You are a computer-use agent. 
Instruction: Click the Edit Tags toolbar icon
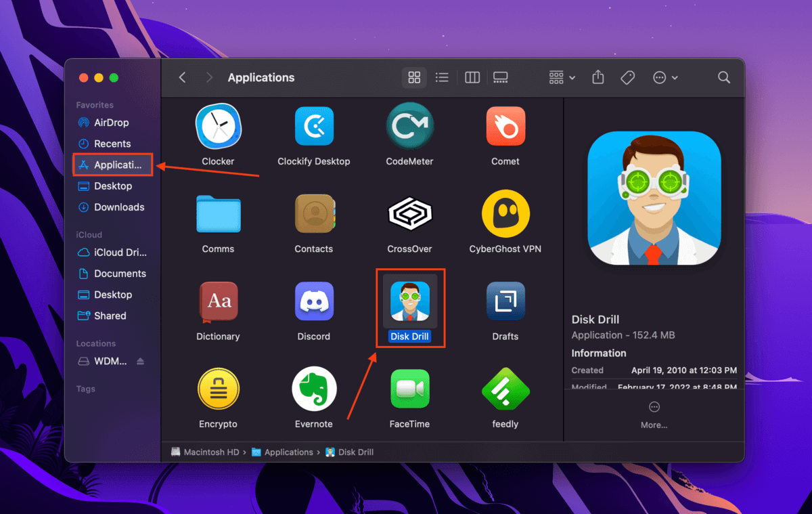click(x=627, y=78)
